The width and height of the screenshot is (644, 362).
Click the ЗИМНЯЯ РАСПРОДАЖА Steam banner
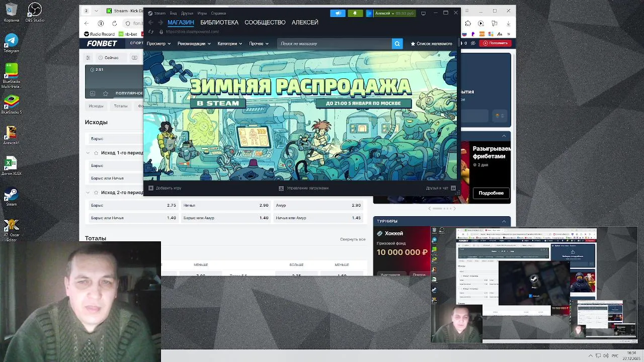[x=301, y=115]
